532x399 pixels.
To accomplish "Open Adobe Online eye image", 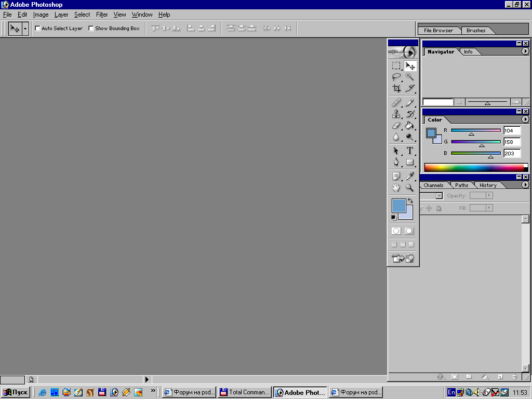I will point(403,52).
